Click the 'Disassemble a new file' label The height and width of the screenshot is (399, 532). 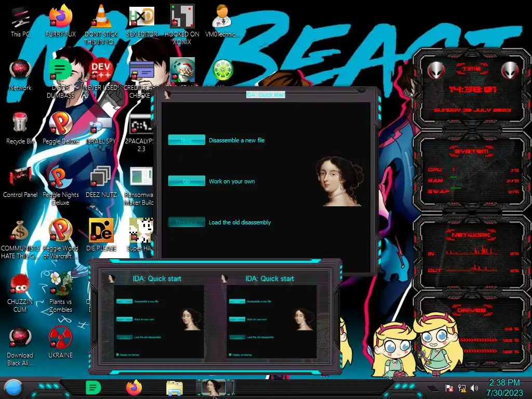tap(236, 140)
